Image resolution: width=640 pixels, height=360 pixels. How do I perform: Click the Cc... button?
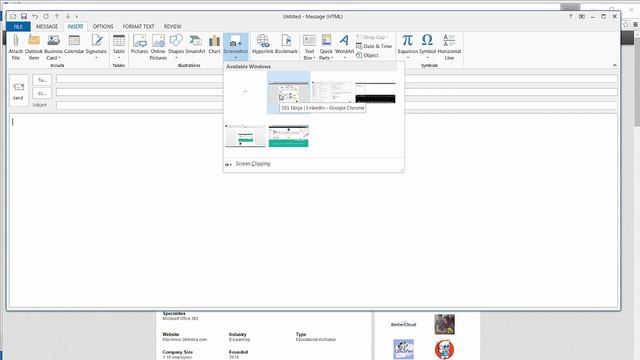tap(42, 93)
